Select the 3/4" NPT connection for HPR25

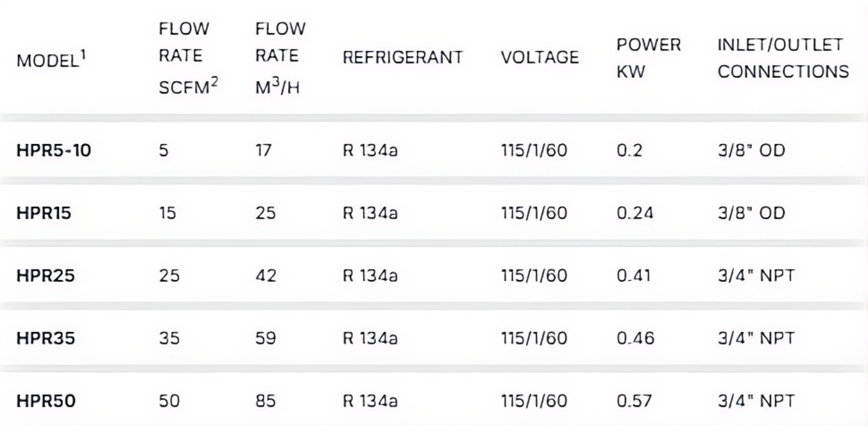[756, 275]
